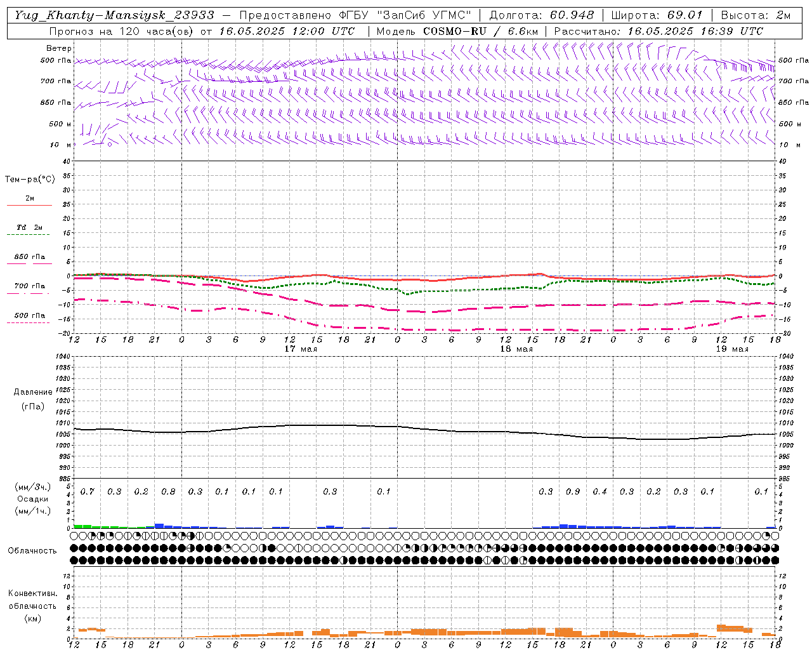812x650 pixels.
Task: Click the Высота: 2м label
Action: [755, 15]
